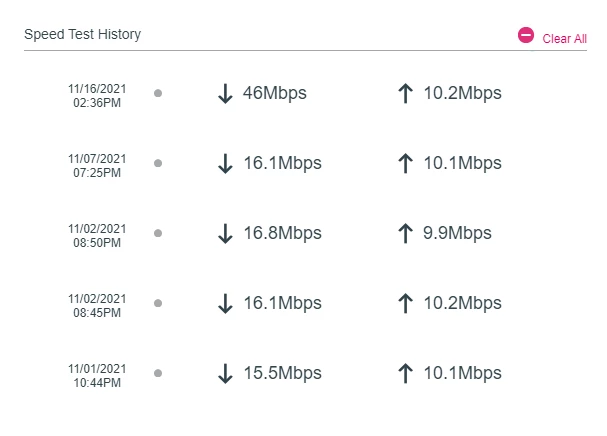Click the download arrow next to 15.5Mbps
607x436 pixels.
click(x=225, y=373)
